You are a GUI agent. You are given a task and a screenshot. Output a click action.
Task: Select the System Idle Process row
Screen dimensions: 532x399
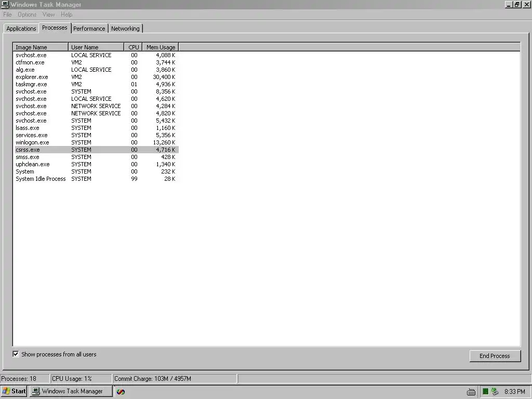tap(97, 179)
